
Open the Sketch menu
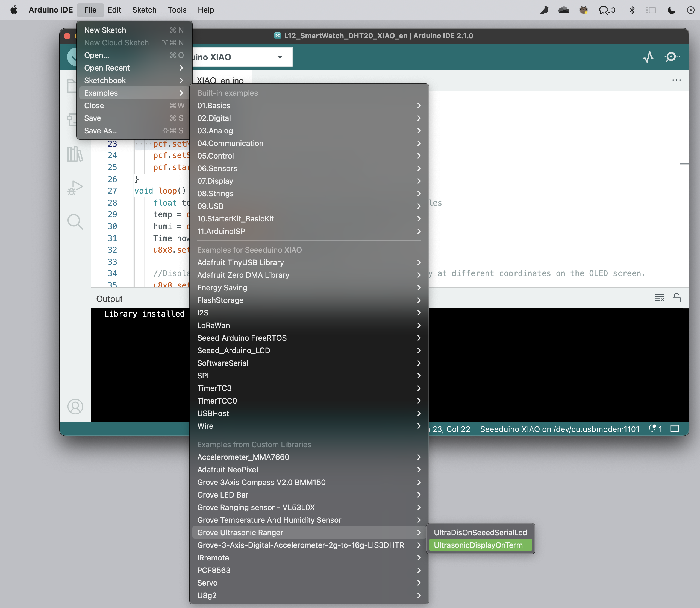click(145, 10)
